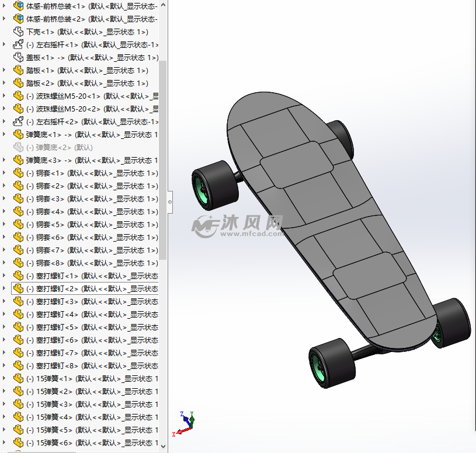Image resolution: width=476 pixels, height=453 pixels.
Task: Click the 波珠螺丝M5-20<1> part icon
Action: point(18,96)
